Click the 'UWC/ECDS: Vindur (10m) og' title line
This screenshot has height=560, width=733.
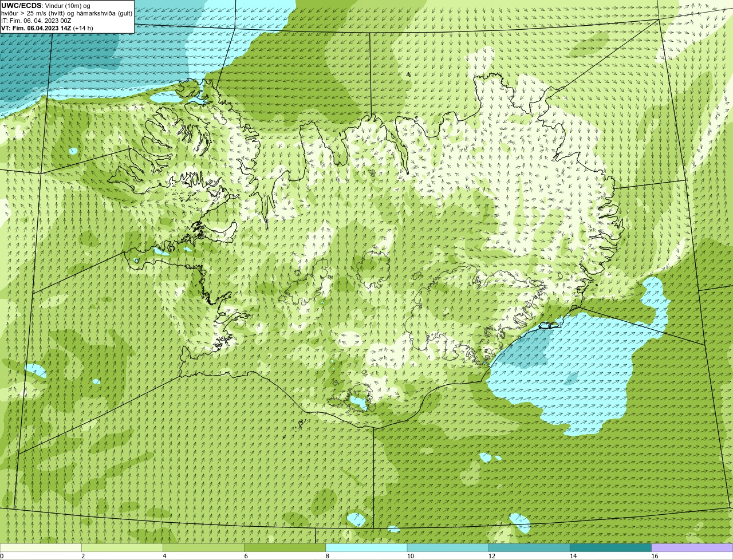pyautogui.click(x=46, y=6)
